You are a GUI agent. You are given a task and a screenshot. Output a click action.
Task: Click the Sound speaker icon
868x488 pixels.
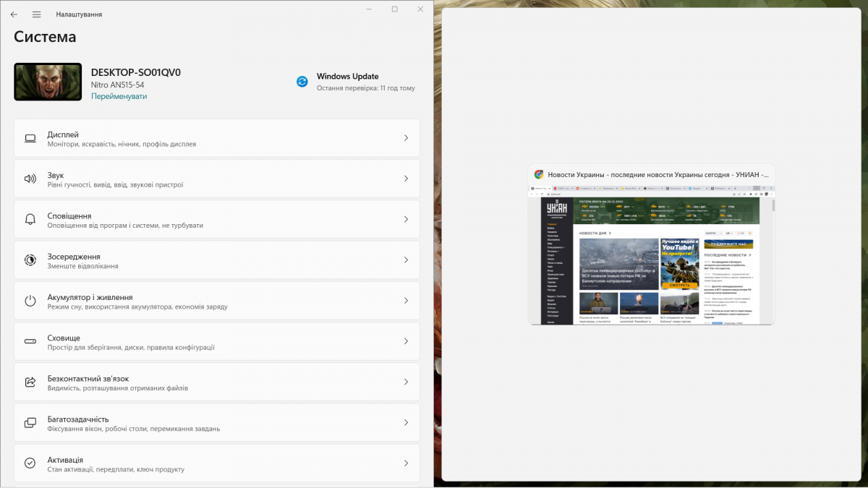point(30,179)
